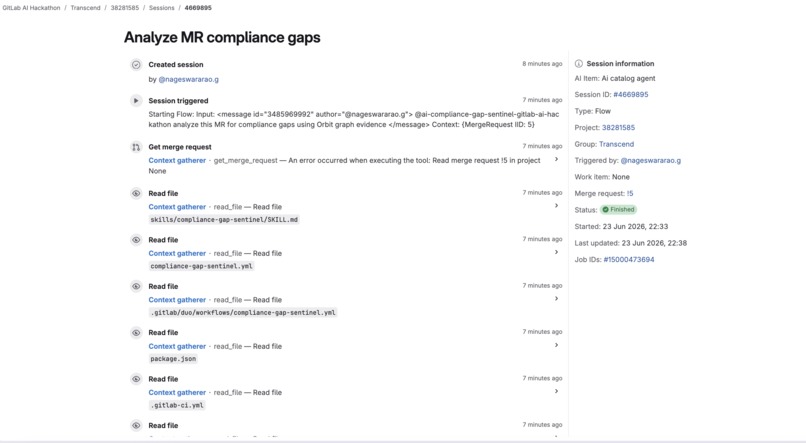The height and width of the screenshot is (443, 806).
Task: Click Analyze MR compliance gaps heading
Action: click(222, 38)
